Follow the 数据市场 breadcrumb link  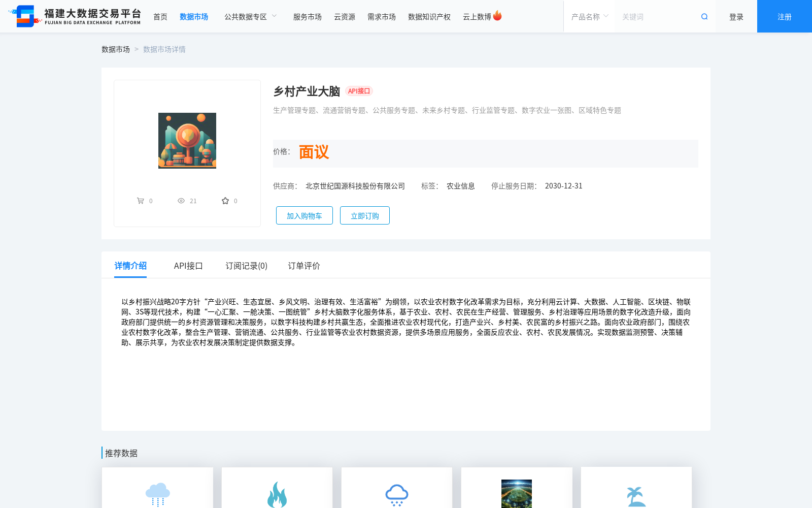pos(116,49)
